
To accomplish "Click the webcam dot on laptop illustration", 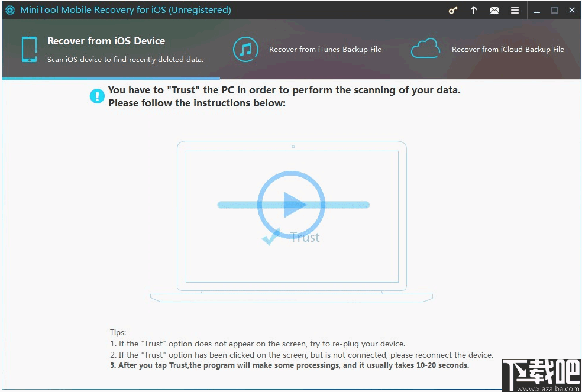I will [293, 147].
